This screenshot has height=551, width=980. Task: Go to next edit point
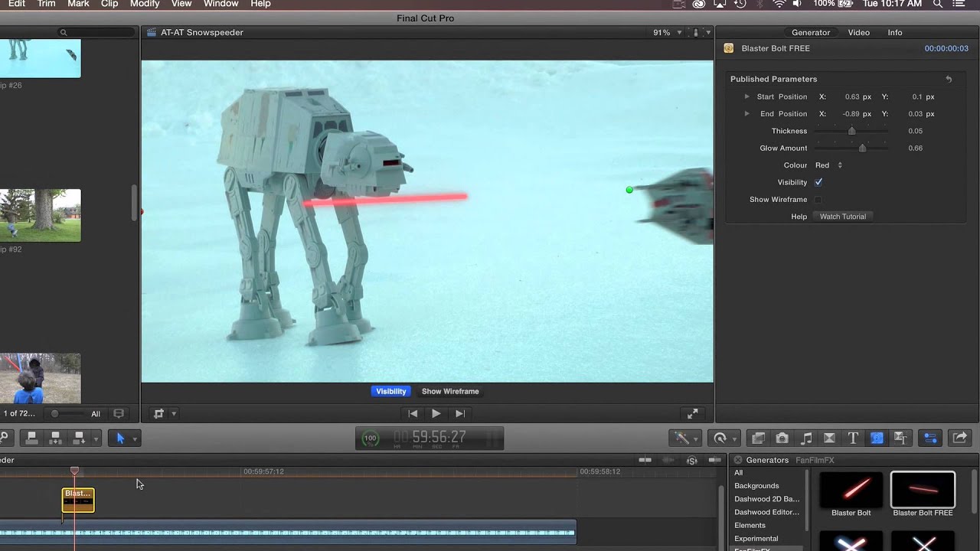tap(460, 413)
